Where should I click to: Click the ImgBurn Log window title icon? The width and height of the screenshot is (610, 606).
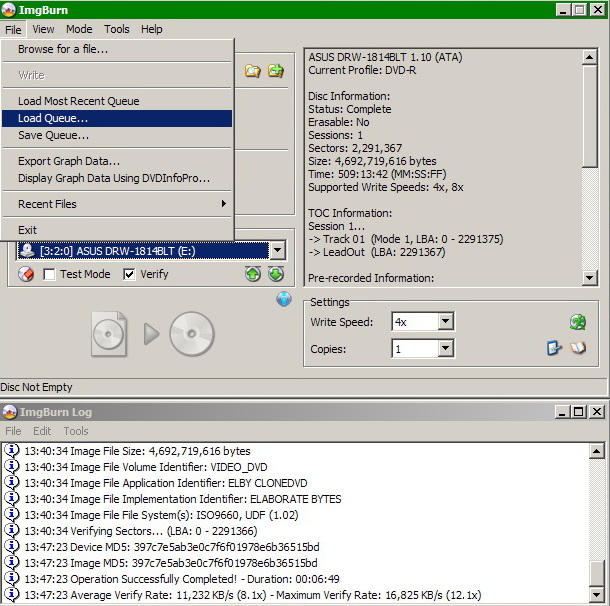point(10,412)
